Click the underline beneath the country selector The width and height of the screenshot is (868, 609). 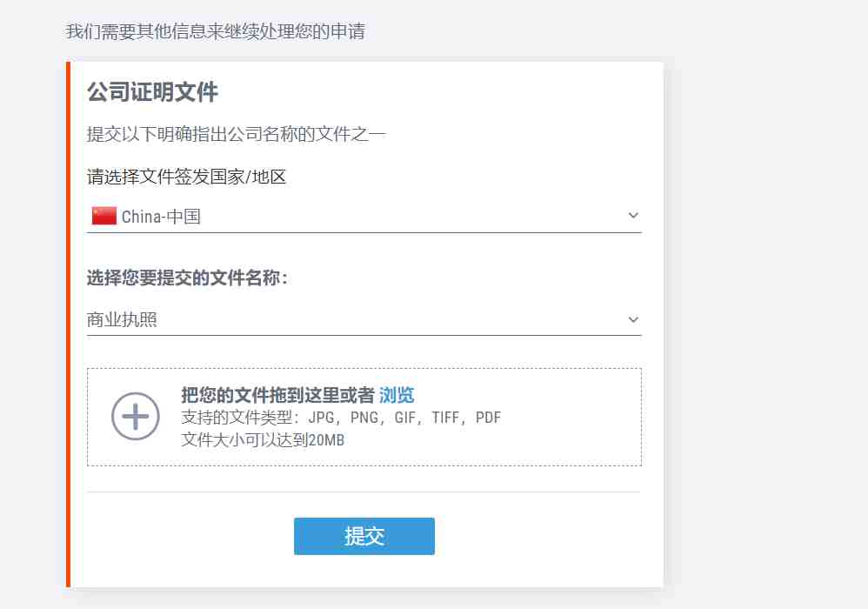click(x=364, y=232)
